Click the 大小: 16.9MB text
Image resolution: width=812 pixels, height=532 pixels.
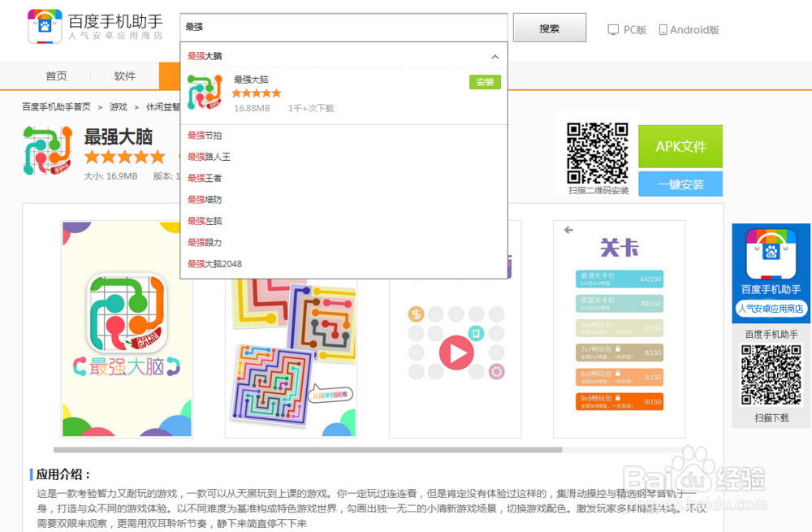[110, 176]
